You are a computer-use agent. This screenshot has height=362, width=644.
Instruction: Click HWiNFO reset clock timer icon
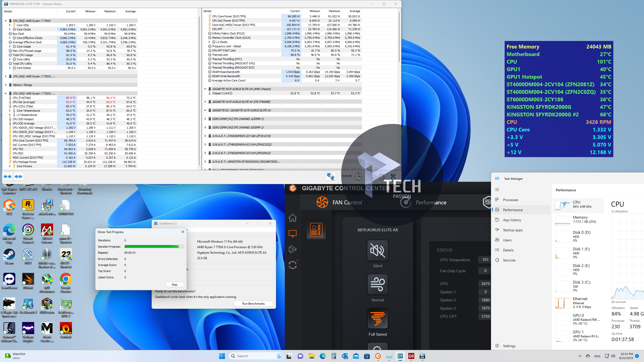click(358, 176)
